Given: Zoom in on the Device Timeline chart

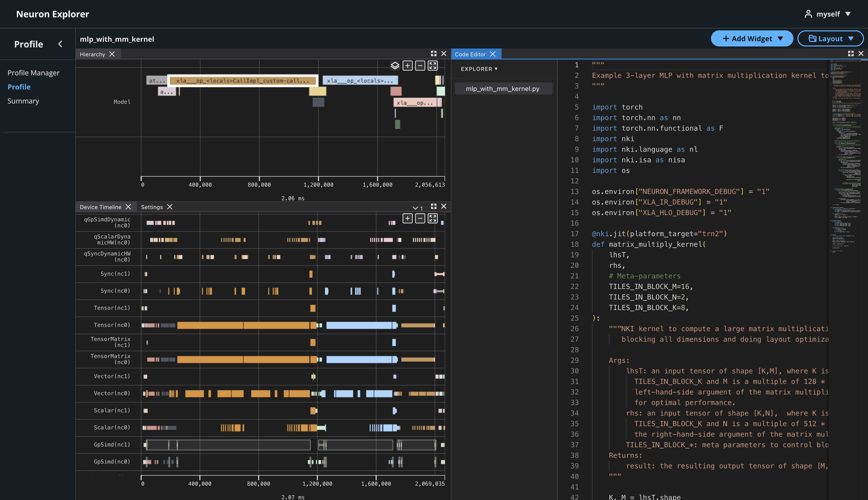Looking at the screenshot, I should tap(407, 218).
